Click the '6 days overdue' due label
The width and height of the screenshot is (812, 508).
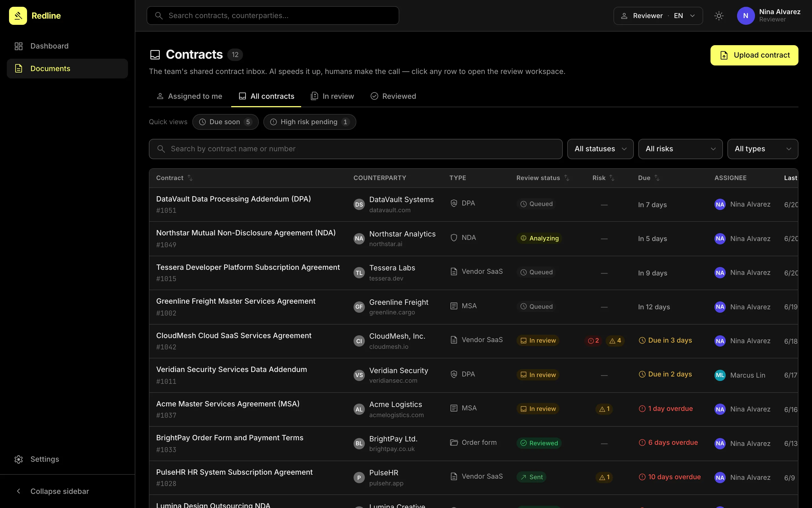pyautogui.click(x=668, y=443)
